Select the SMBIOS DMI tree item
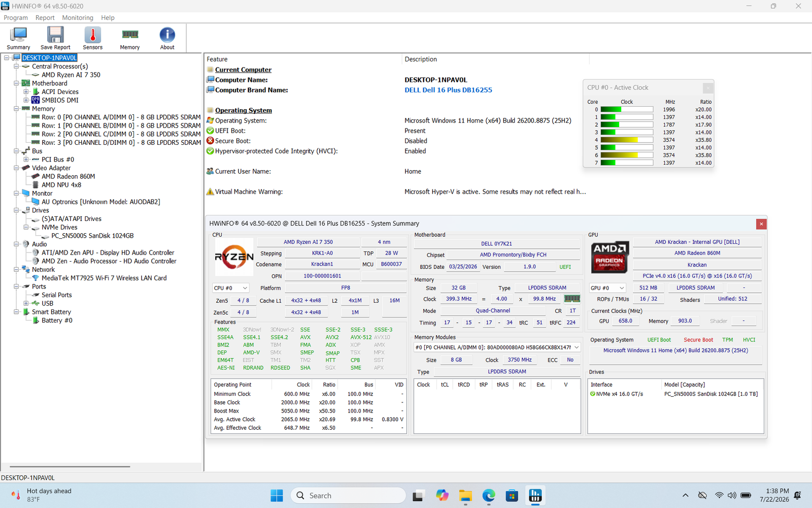This screenshot has width=812, height=508. (x=60, y=100)
